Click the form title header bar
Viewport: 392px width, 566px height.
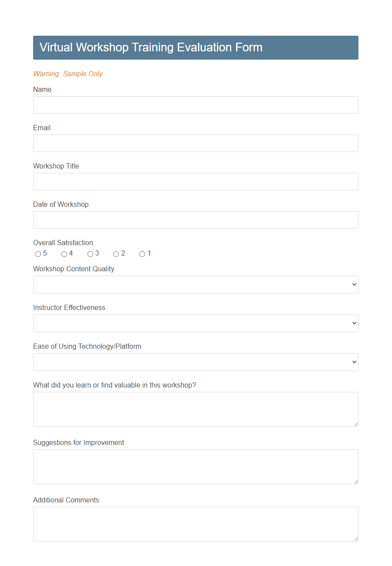tap(196, 47)
